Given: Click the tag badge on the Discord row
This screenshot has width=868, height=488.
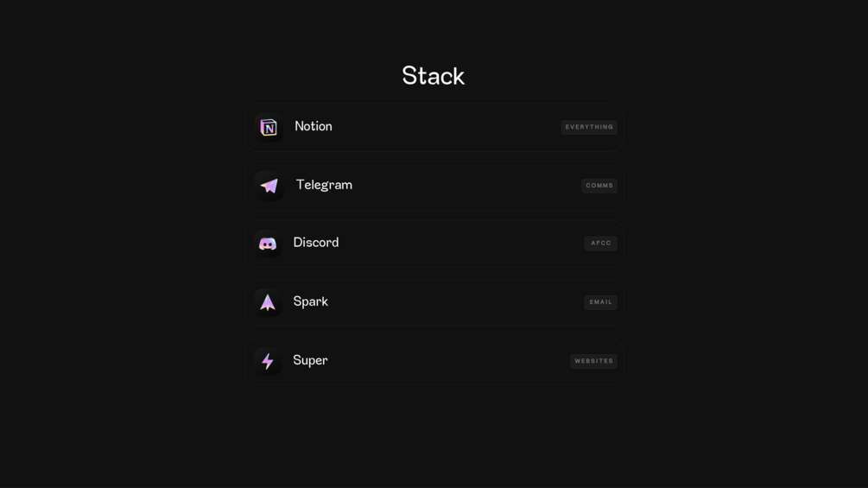Looking at the screenshot, I should point(601,244).
